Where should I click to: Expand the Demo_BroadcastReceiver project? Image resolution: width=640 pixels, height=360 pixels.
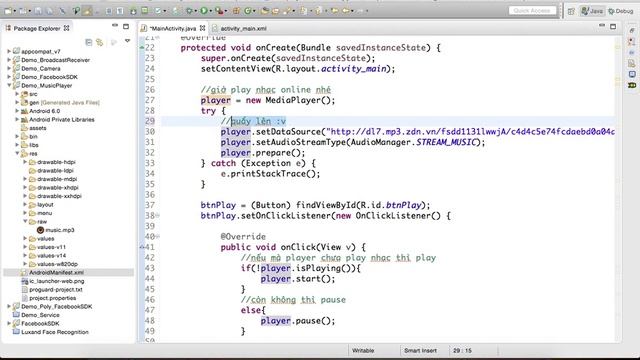[9, 60]
